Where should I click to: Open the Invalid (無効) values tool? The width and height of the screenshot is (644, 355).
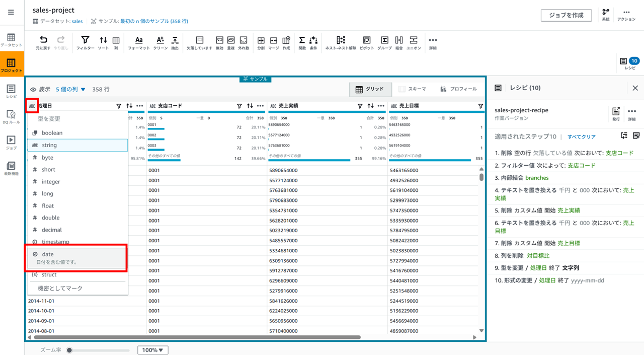click(219, 42)
